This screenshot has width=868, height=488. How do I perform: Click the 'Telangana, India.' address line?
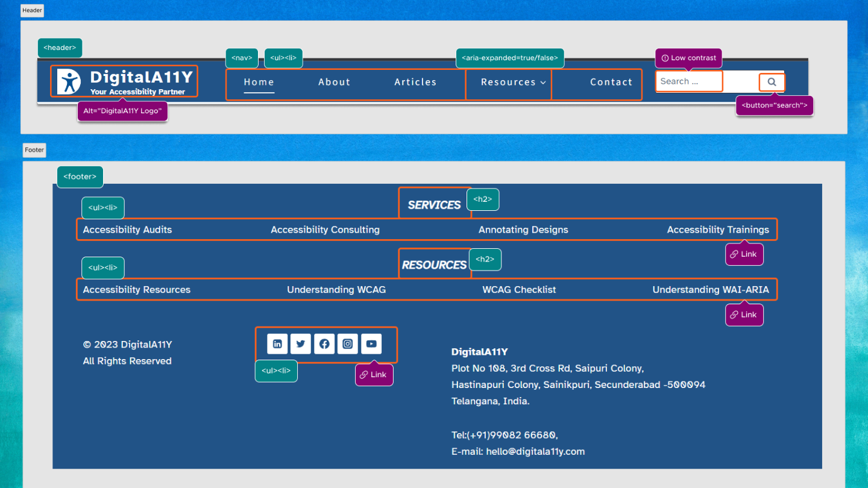(491, 401)
